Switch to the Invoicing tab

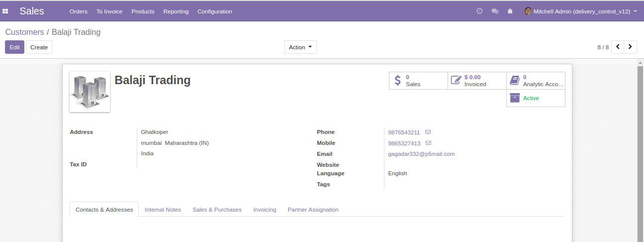coord(265,210)
